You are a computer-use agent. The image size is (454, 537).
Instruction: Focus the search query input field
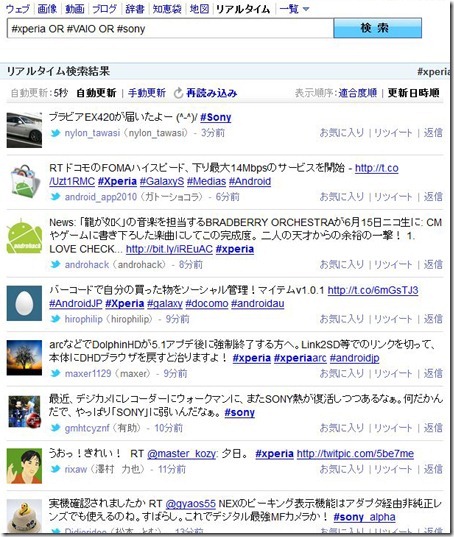coord(170,28)
